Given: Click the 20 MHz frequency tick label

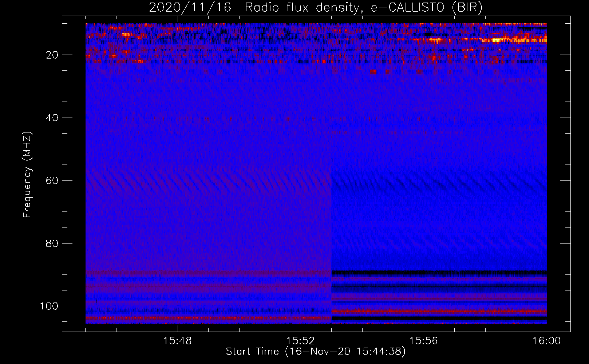Looking at the screenshot, I should click(52, 55).
